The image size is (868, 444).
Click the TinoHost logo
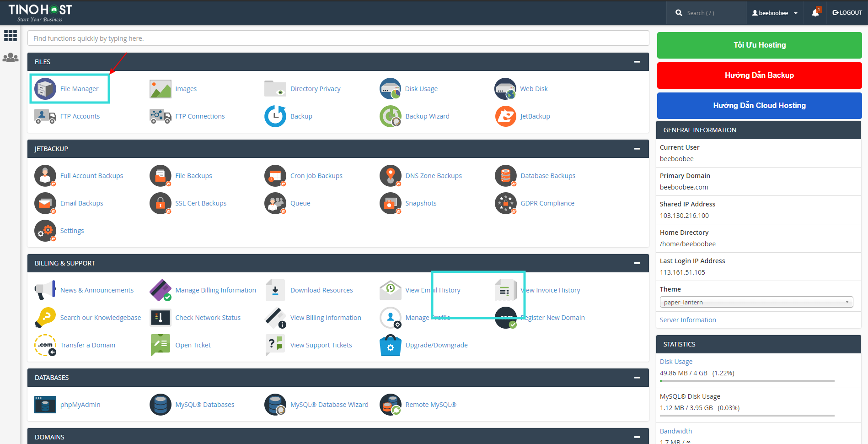[x=40, y=12]
